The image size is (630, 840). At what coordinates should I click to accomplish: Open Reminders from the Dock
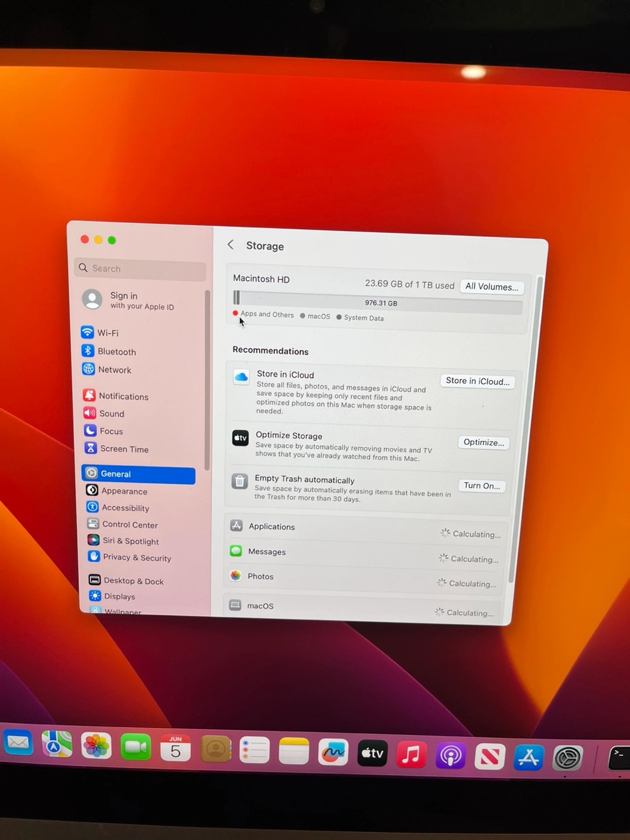[x=255, y=751]
